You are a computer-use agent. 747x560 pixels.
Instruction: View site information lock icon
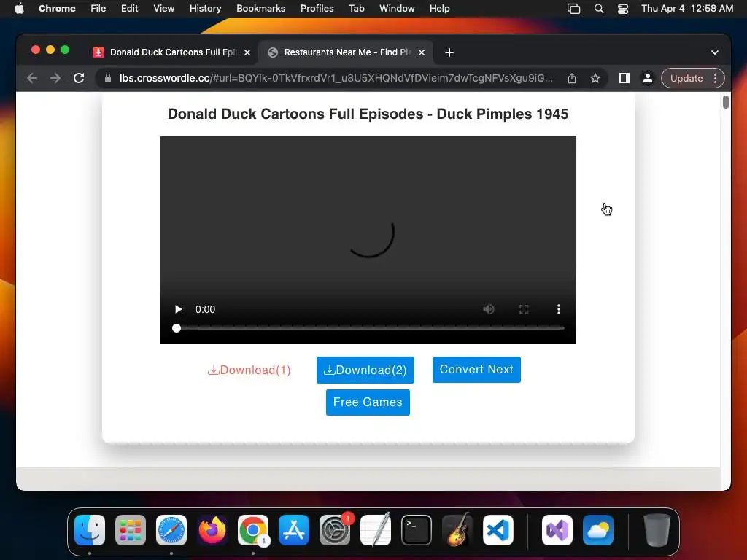click(108, 78)
